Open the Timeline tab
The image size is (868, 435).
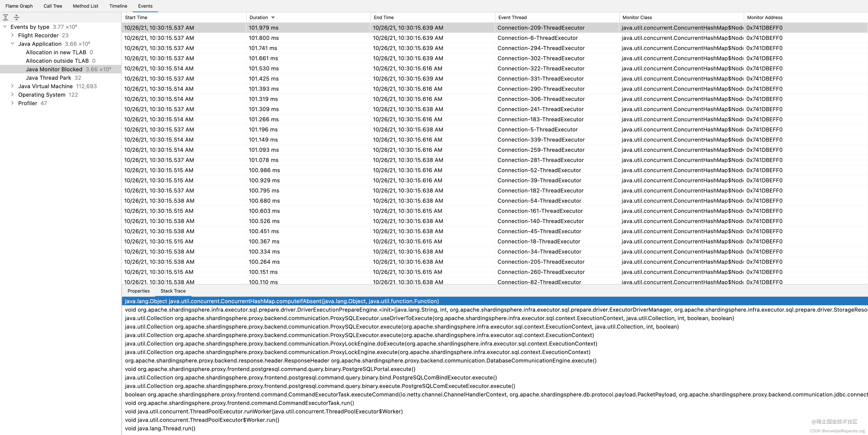pyautogui.click(x=118, y=6)
